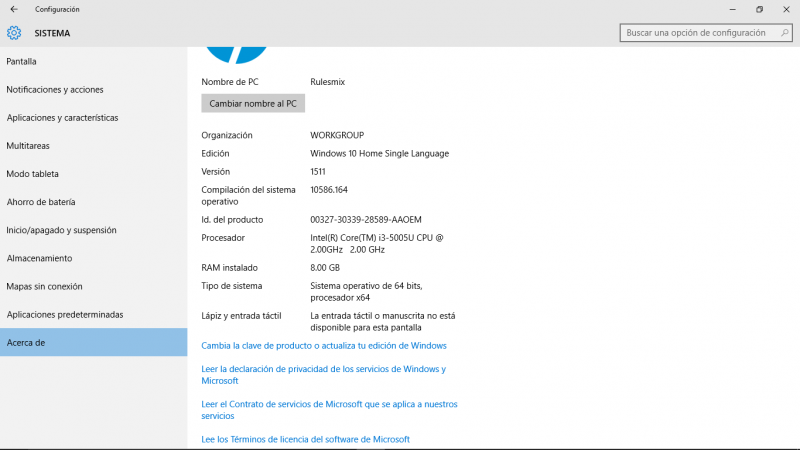Viewport: 800px width, 450px height.
Task: Click Cambiar nombre al PC button
Action: (x=253, y=103)
